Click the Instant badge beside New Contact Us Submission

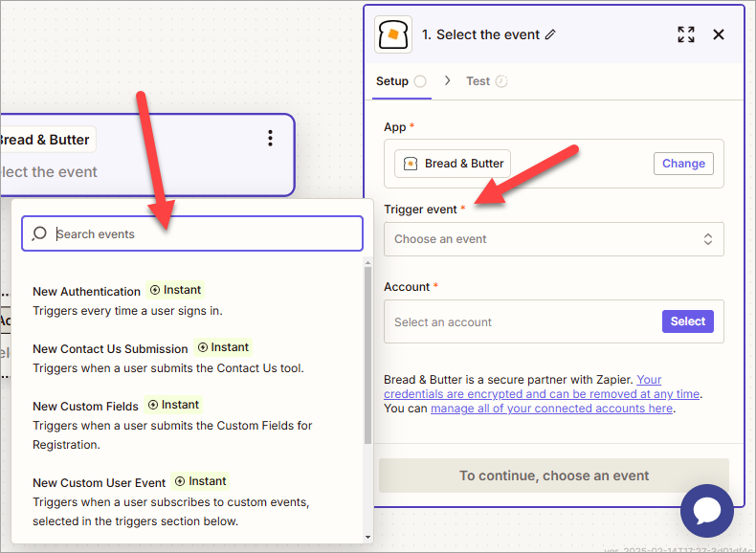pyautogui.click(x=223, y=347)
